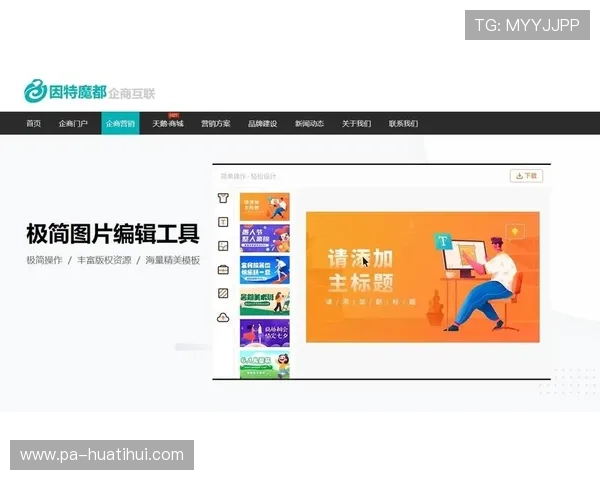Open the 关于我们 navigation link

(x=356, y=123)
